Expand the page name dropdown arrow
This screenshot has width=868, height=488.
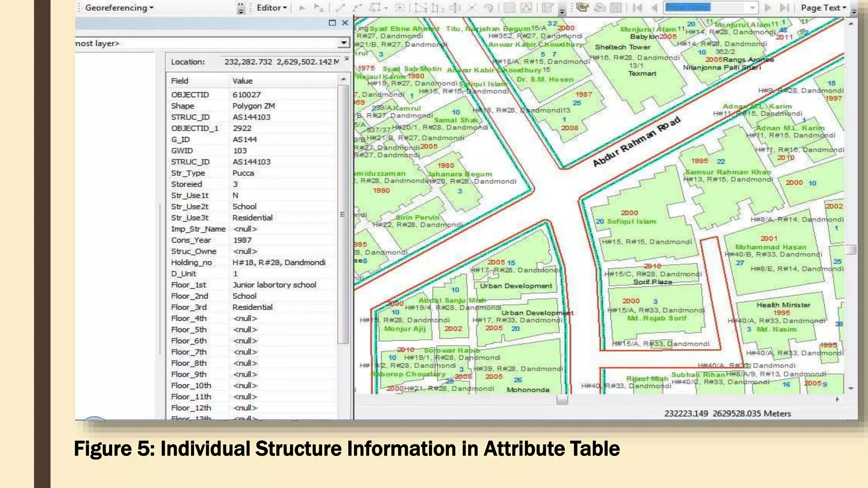[x=752, y=8]
